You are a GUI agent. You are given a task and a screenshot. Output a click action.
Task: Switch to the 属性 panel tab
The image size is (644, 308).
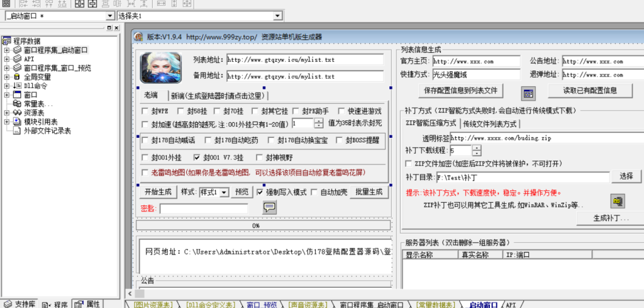click(88, 304)
